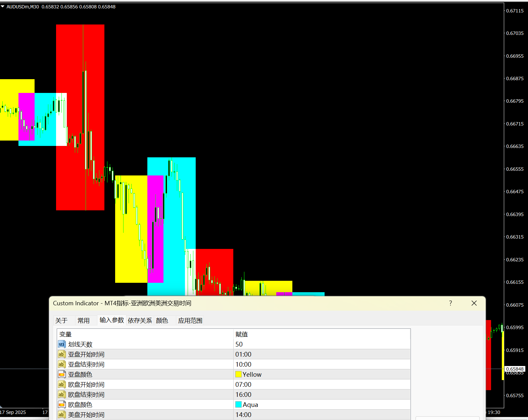Click the color icon beside 亚盘颜色
The image size is (528, 420).
coord(61,374)
